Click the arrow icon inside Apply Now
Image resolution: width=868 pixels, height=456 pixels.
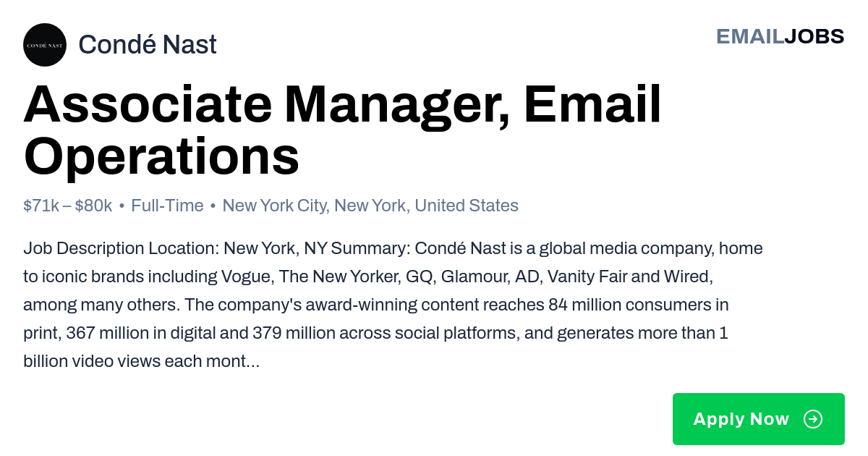click(813, 419)
